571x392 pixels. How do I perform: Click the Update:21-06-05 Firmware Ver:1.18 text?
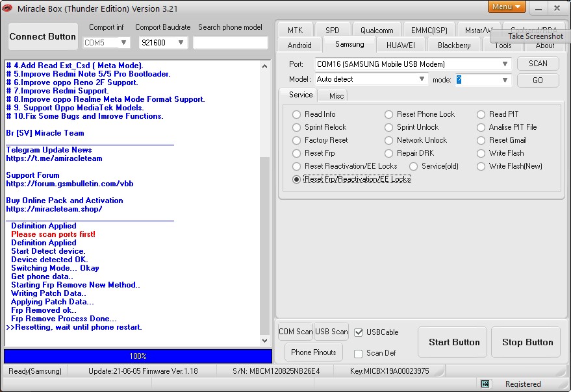pos(143,371)
